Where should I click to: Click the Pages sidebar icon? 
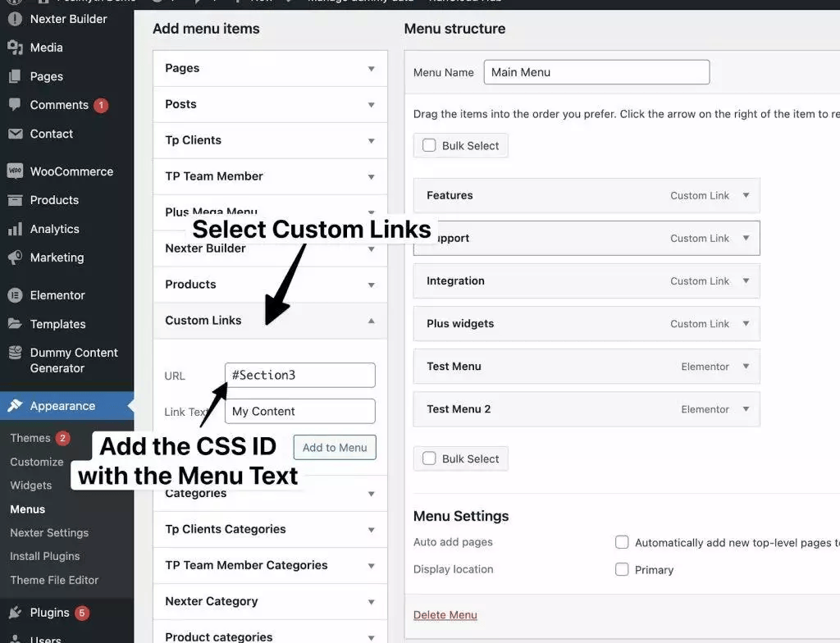(x=15, y=76)
